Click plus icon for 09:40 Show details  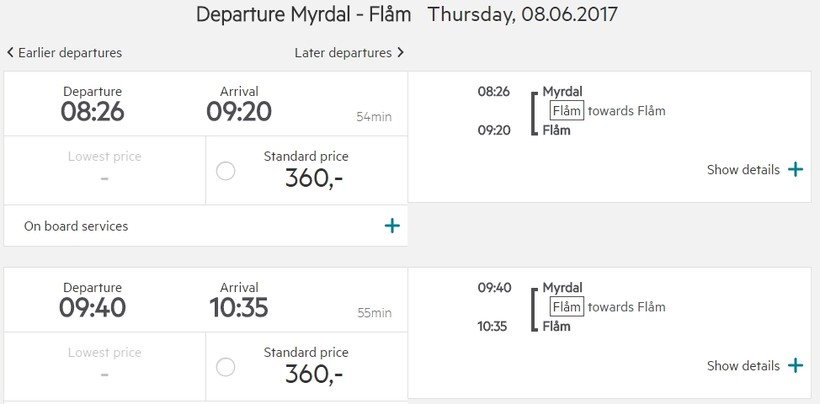795,366
